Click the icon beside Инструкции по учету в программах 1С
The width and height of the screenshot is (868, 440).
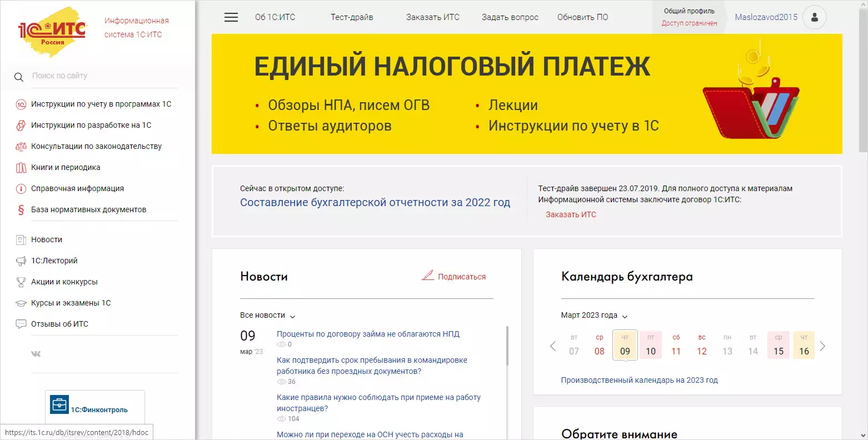click(21, 104)
